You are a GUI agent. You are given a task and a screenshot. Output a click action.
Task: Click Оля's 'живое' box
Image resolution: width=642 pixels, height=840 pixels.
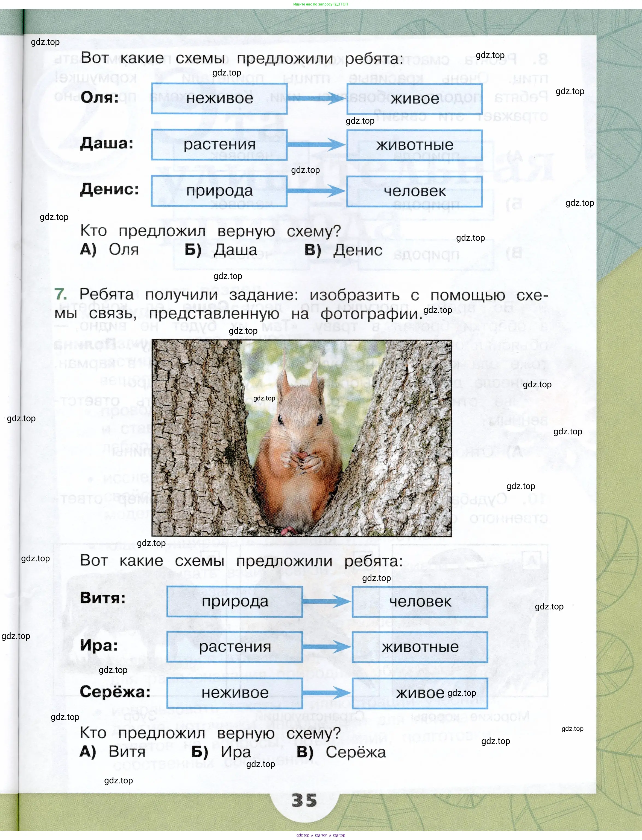coord(414,99)
